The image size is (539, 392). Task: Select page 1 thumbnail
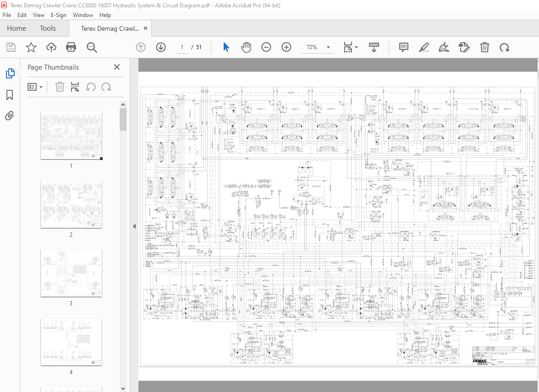point(71,136)
